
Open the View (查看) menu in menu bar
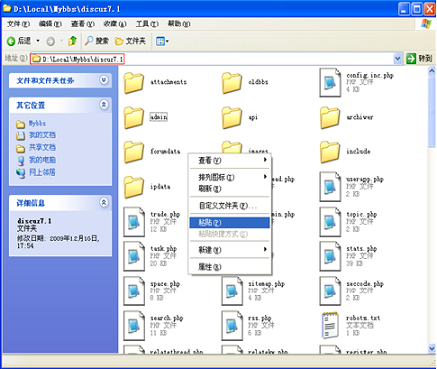coord(83,24)
